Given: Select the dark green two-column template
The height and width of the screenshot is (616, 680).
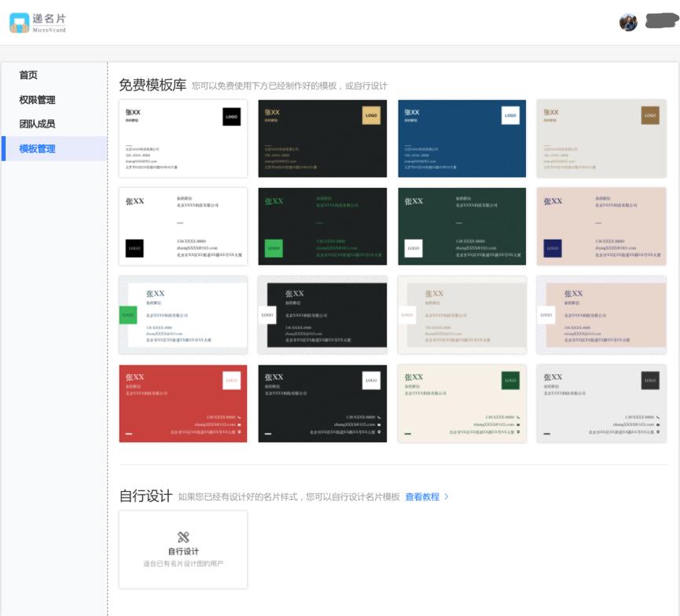Looking at the screenshot, I should click(x=462, y=226).
